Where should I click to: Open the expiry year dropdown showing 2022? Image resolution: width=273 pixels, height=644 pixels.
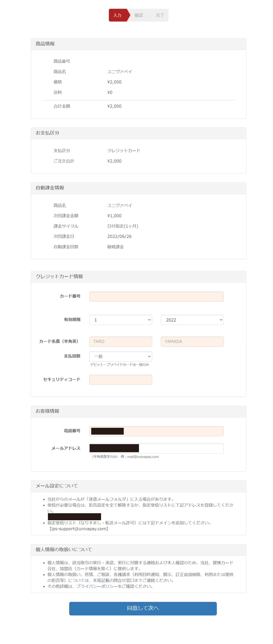click(x=192, y=320)
